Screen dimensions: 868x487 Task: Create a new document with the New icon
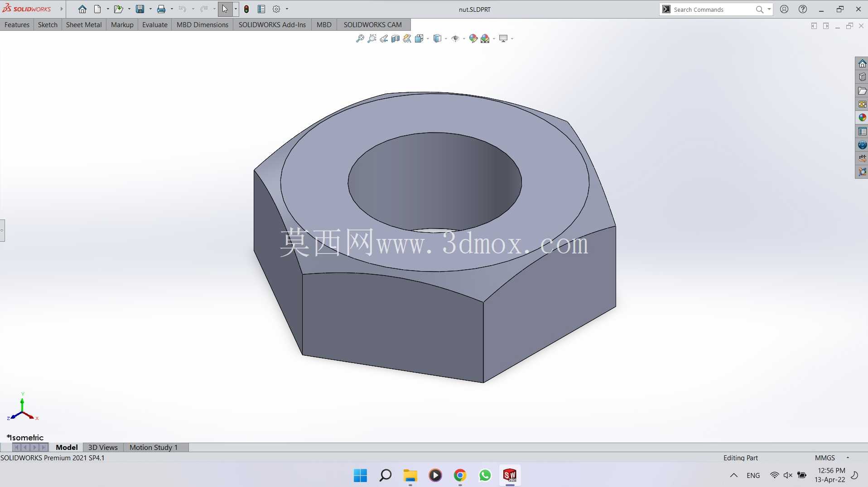click(x=97, y=9)
